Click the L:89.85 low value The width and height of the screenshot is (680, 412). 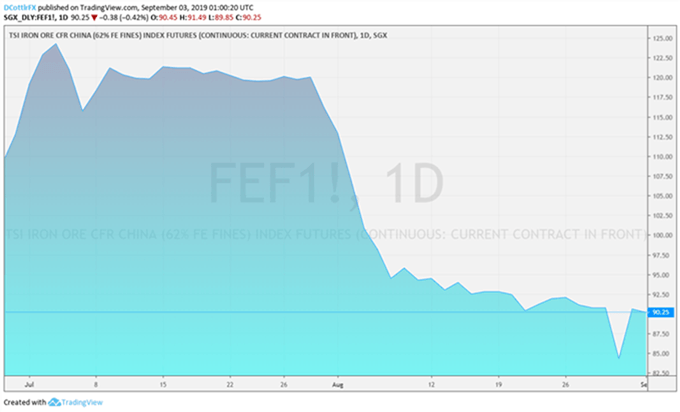(221, 18)
